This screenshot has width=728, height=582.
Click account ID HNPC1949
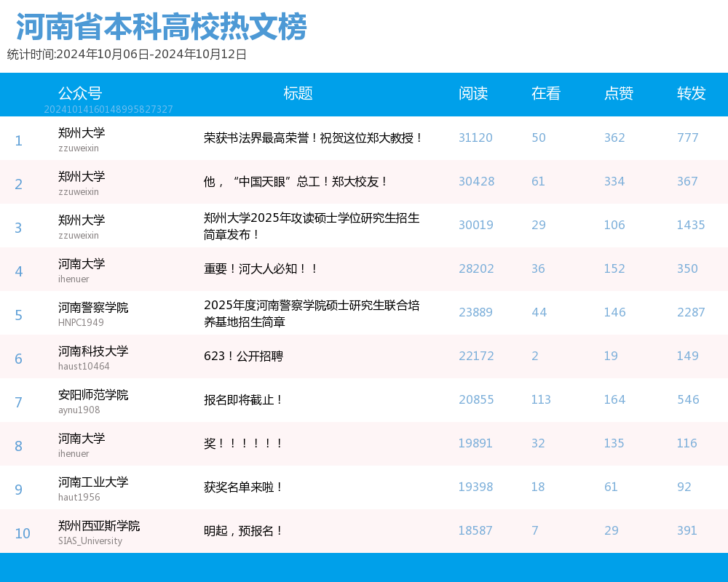tap(81, 322)
